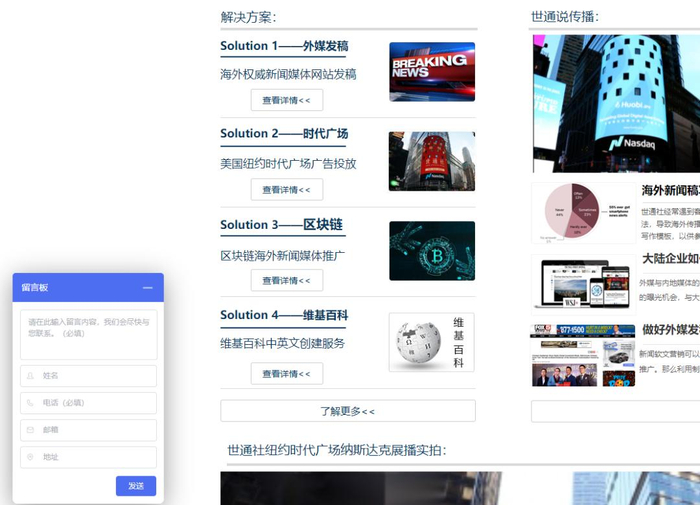This screenshot has width=700, height=505.
Task: Click the Breaking News thumbnail image
Action: coord(431,72)
